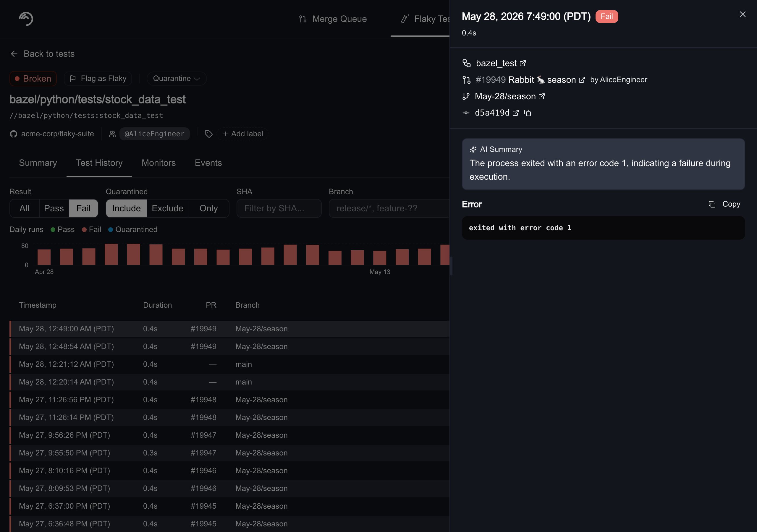Select run row May 28, 12:21:12 AM
This screenshot has height=532, width=757.
(230, 364)
